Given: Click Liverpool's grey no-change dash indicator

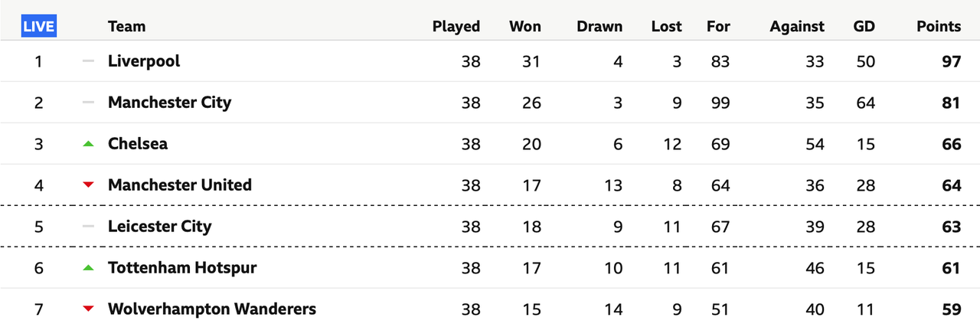Looking at the screenshot, I should (x=88, y=60).
